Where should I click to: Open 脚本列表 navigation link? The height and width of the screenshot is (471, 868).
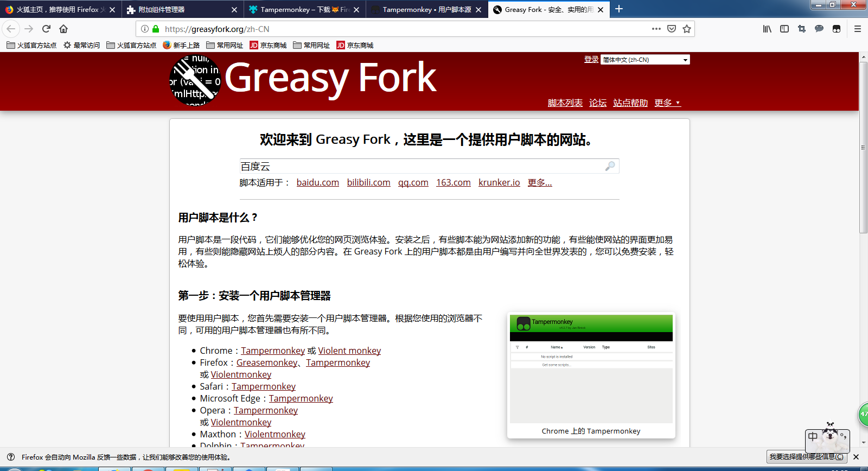[565, 103]
